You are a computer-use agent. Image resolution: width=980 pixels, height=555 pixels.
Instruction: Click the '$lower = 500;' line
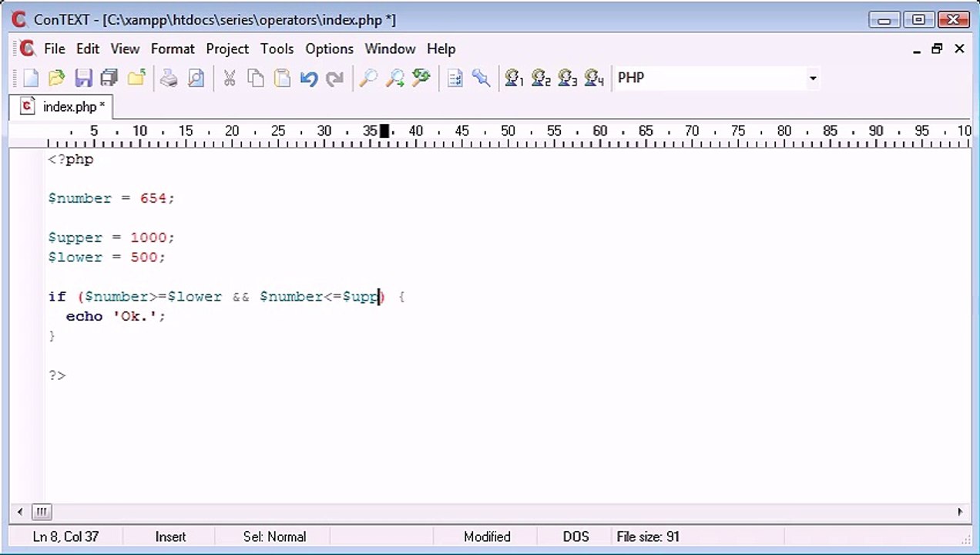(106, 257)
